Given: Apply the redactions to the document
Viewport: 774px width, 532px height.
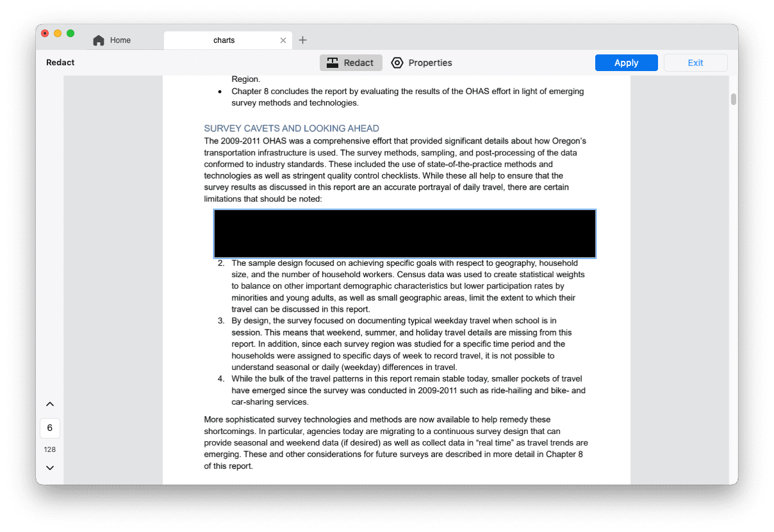Looking at the screenshot, I should [626, 62].
